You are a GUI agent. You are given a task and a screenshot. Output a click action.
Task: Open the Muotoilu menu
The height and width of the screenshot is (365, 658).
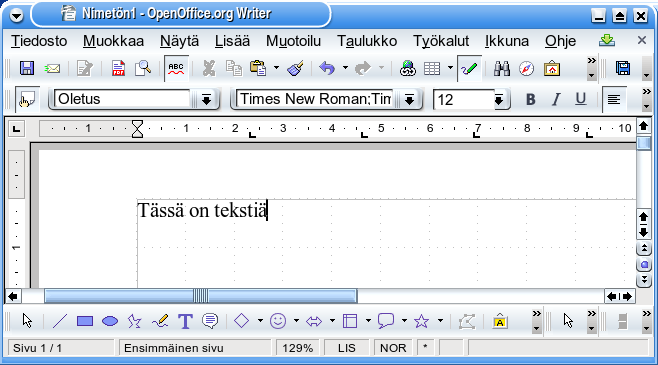pyautogui.click(x=293, y=41)
